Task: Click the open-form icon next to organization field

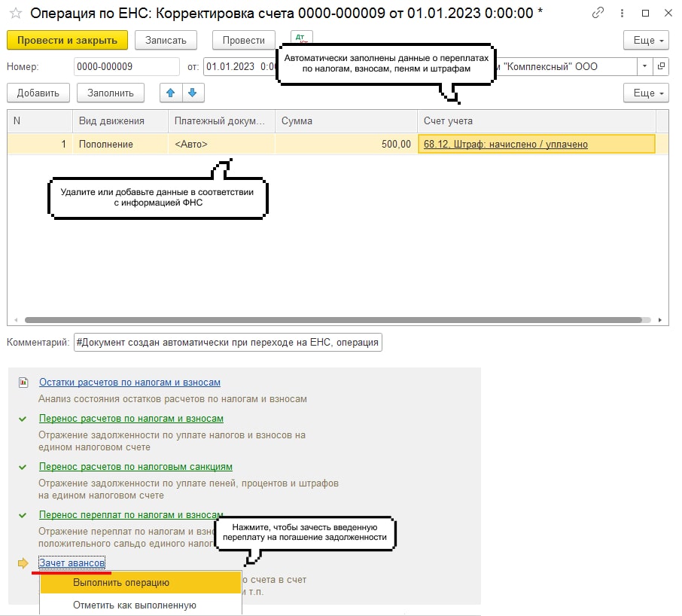Action: pyautogui.click(x=661, y=66)
